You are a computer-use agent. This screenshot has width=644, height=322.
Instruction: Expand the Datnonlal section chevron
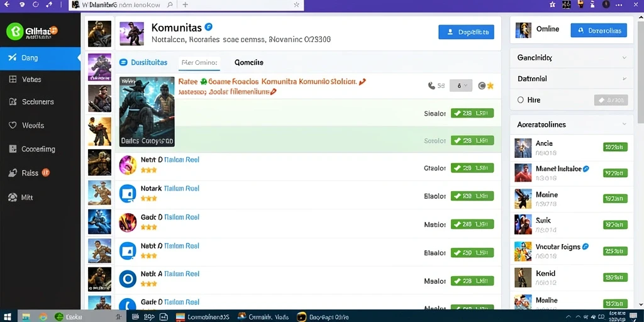coord(625,79)
